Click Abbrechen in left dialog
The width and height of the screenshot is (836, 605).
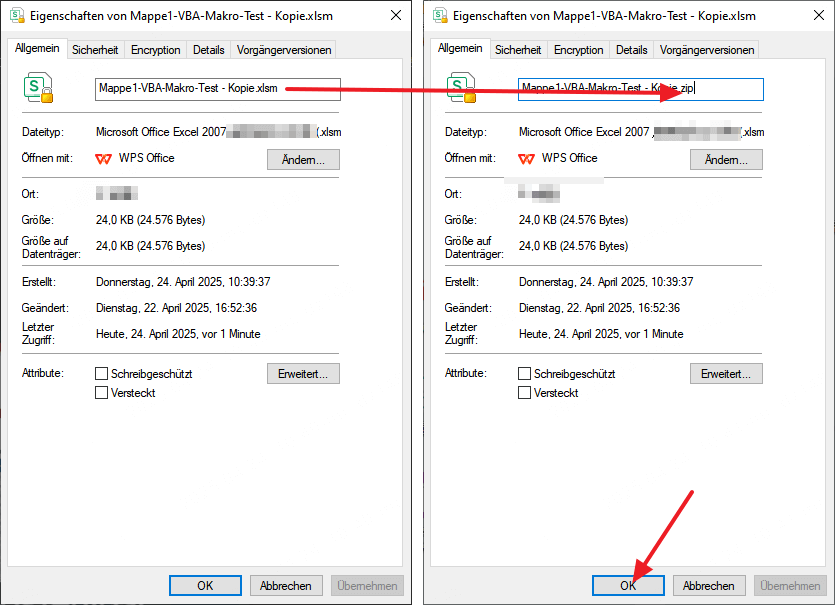286,585
